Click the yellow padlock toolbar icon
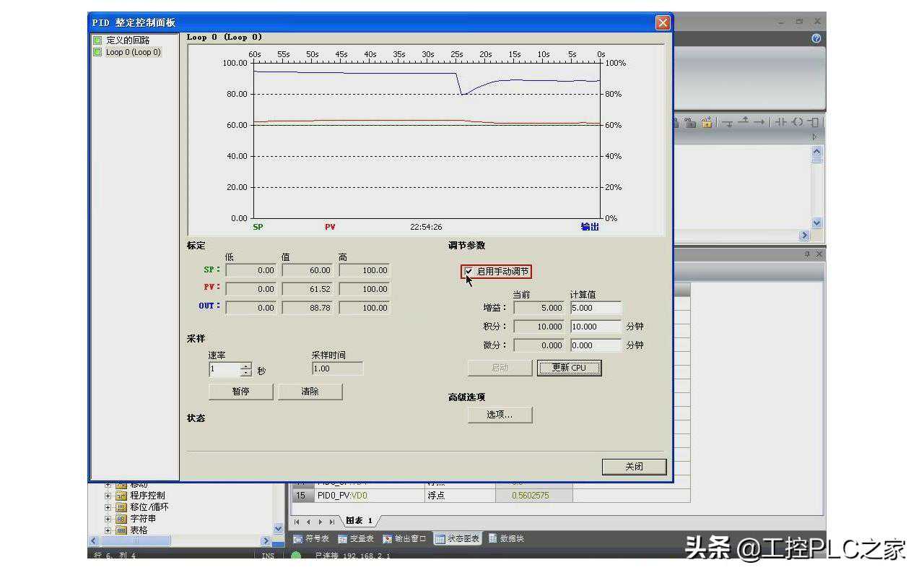The image size is (924, 578). point(707,122)
